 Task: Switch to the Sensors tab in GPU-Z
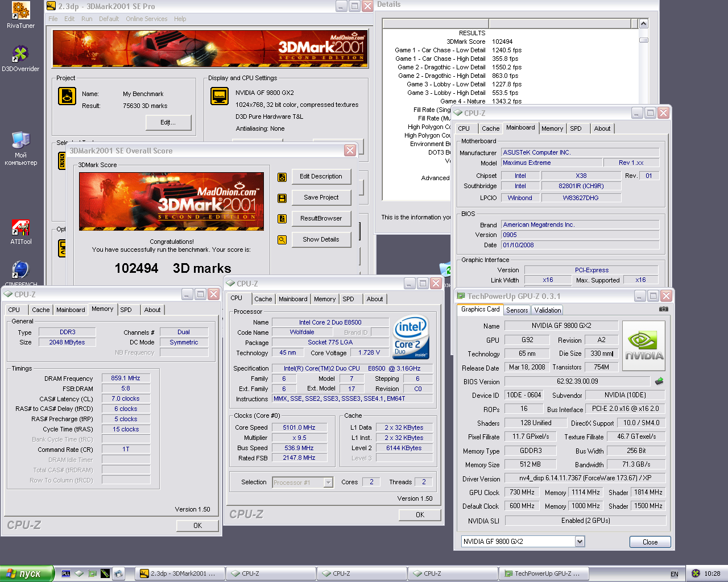(517, 310)
